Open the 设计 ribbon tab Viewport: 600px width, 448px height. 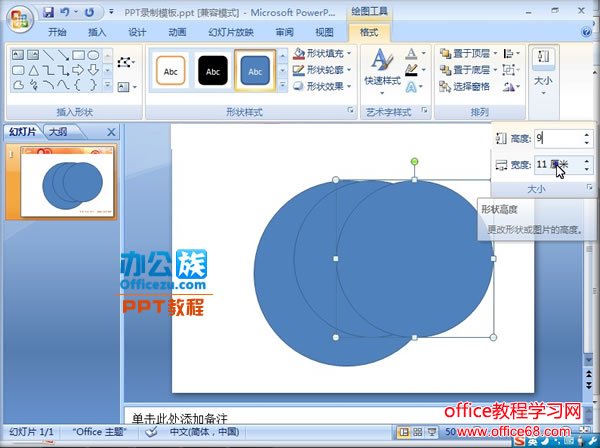137,32
